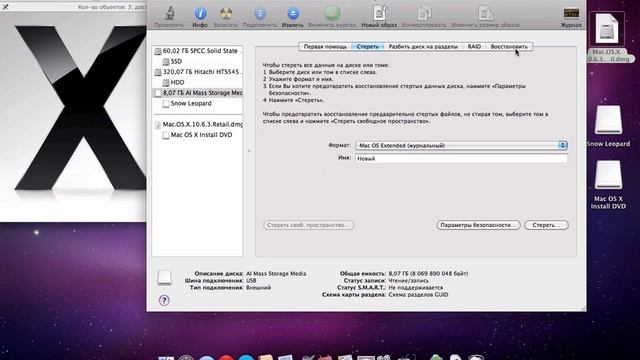Screen dimensions: 640x360
Task: Create a New Image (Новый образ) via toolbar
Action: [x=379, y=13]
